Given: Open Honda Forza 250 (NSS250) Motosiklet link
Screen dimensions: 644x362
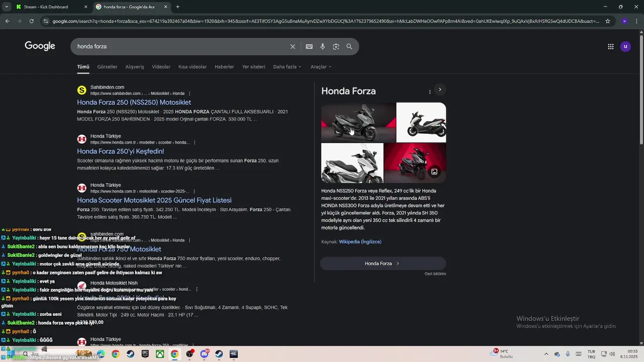Looking at the screenshot, I should [134, 103].
